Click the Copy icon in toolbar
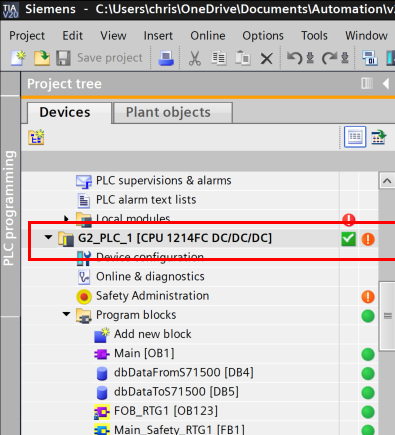Image resolution: width=395 pixels, height=435 pixels. click(x=219, y=58)
